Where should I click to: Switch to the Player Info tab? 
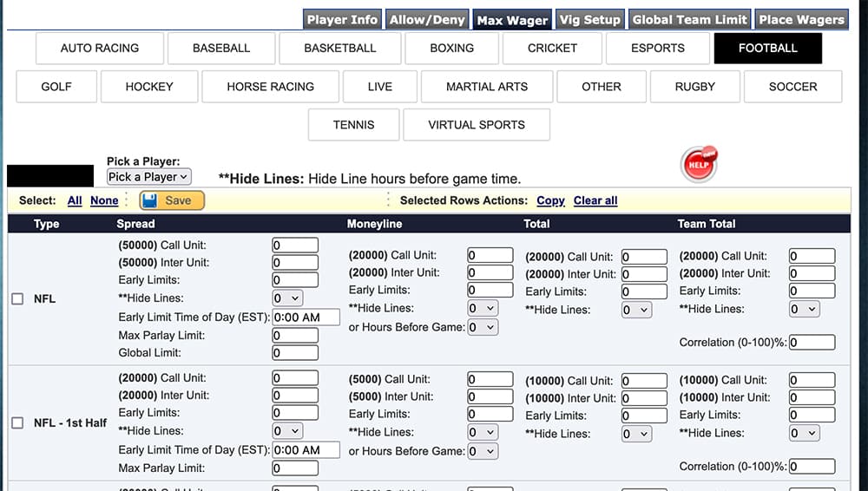tap(342, 20)
